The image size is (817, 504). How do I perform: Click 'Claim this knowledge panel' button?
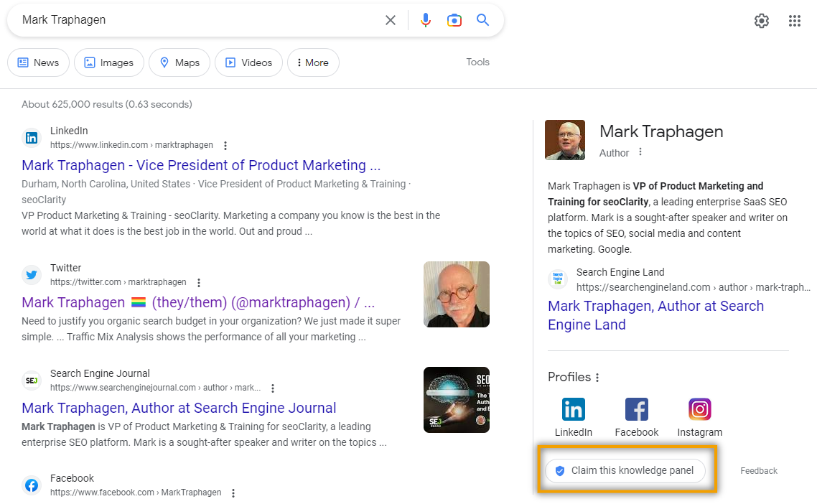(625, 471)
